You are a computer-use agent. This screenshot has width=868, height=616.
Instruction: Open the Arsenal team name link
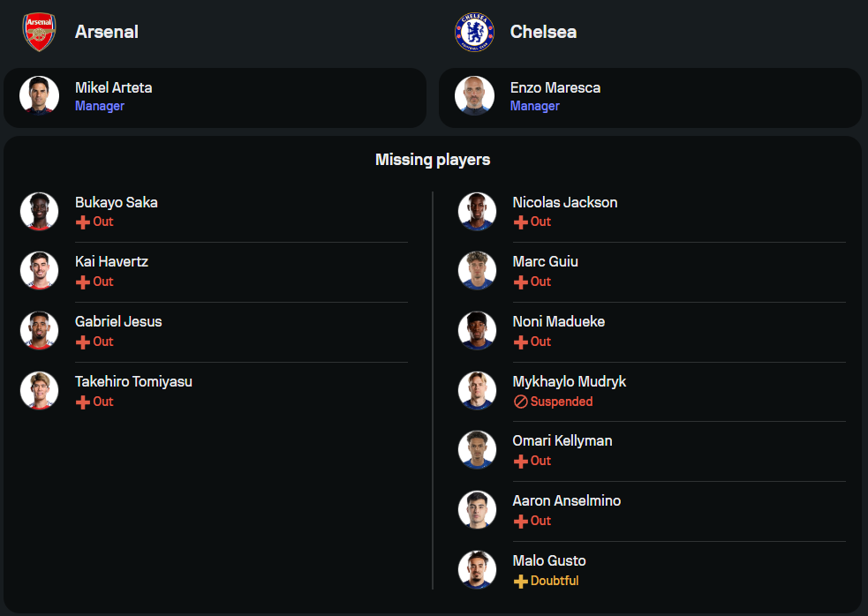(107, 32)
